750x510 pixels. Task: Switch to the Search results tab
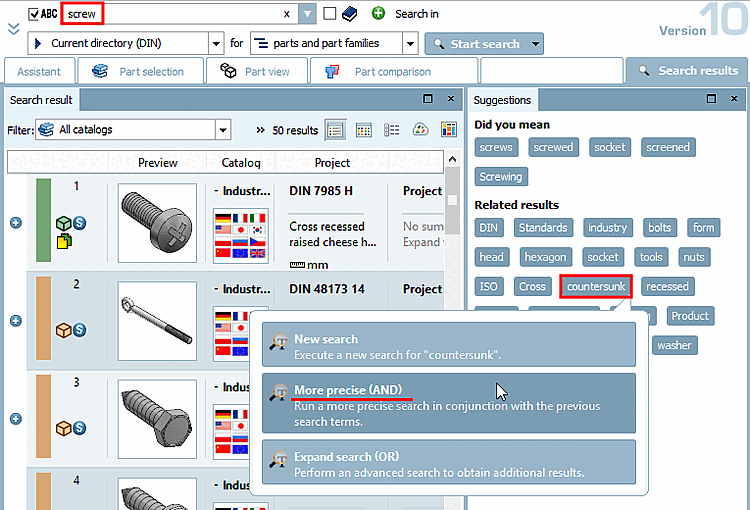[687, 71]
